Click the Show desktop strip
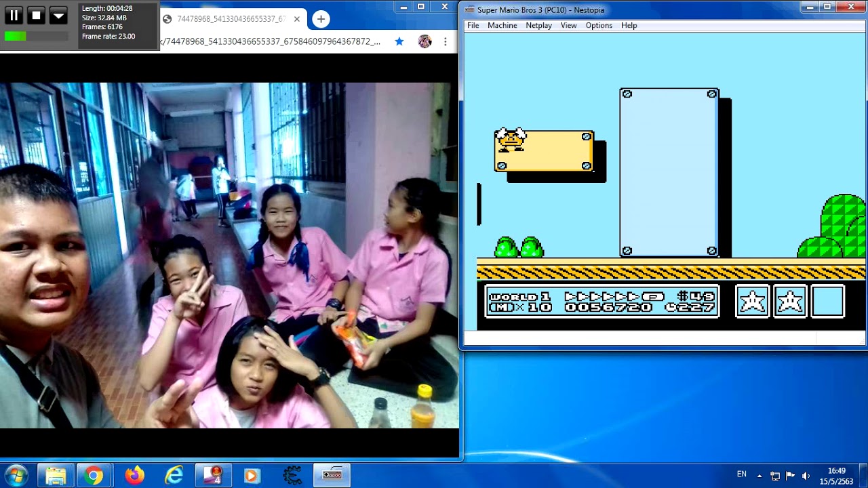Image resolution: width=868 pixels, height=488 pixels. click(x=863, y=476)
